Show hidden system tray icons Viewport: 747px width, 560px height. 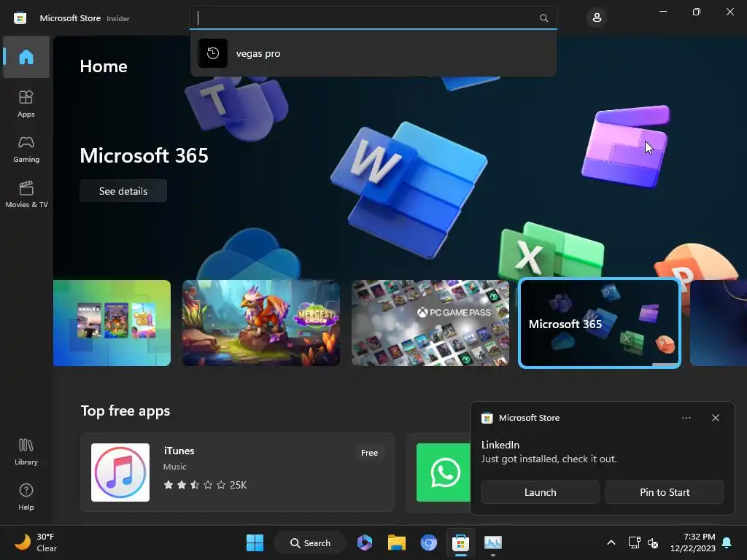coord(611,542)
